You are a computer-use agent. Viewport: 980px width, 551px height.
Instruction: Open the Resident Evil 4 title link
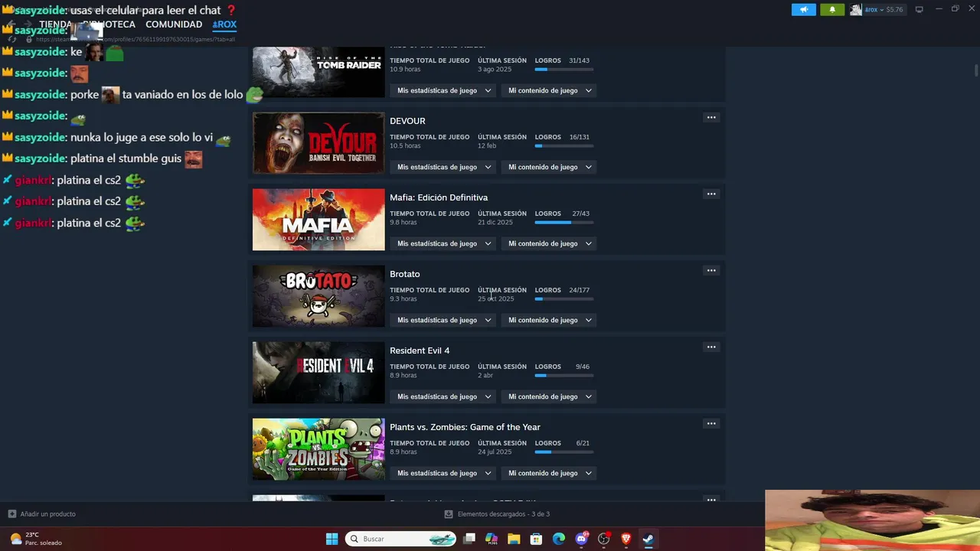(420, 350)
